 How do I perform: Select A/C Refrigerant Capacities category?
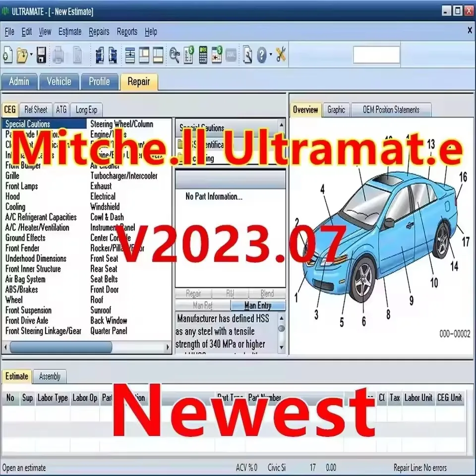(41, 217)
